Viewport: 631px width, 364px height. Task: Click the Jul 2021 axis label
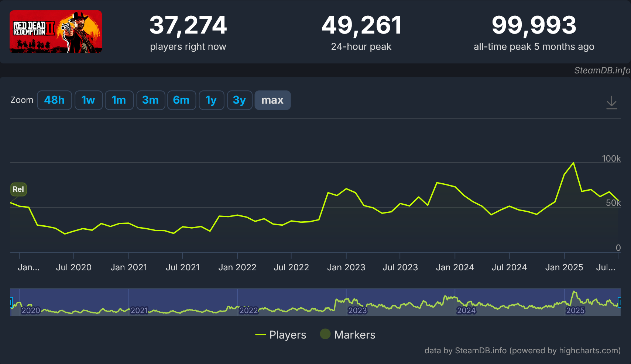(x=182, y=267)
